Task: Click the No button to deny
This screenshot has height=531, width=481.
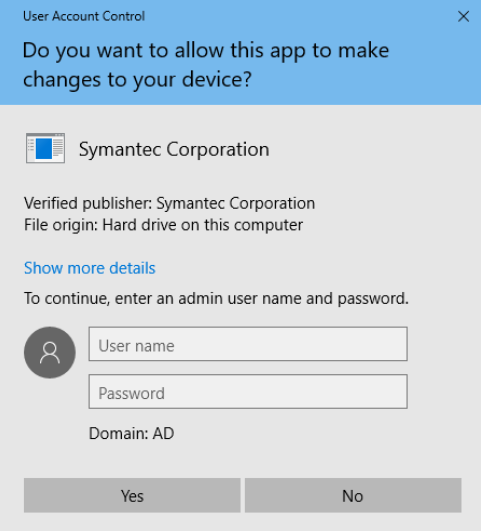Action: point(353,495)
